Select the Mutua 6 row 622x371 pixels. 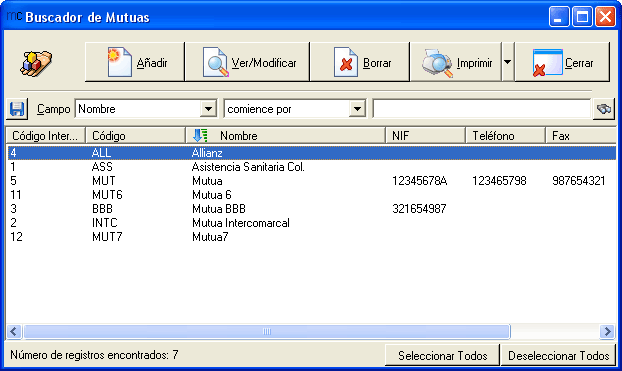pos(311,195)
